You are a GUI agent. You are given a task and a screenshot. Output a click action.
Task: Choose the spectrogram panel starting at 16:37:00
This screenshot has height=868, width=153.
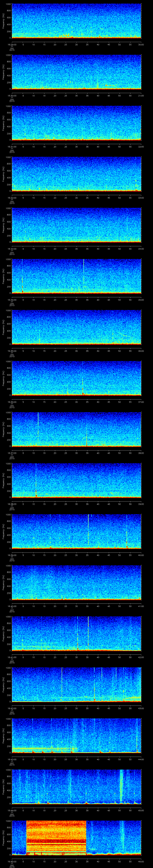click(76, 429)
